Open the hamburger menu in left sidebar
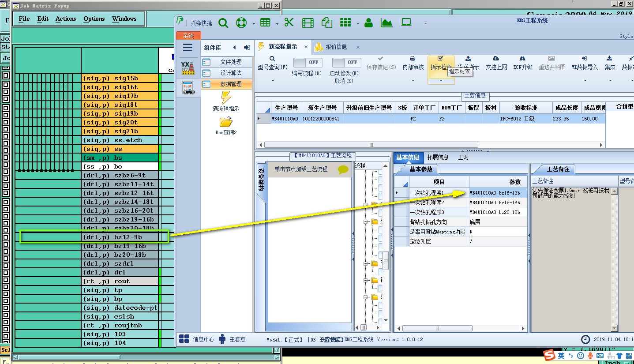The width and height of the screenshot is (634, 364). point(188,48)
